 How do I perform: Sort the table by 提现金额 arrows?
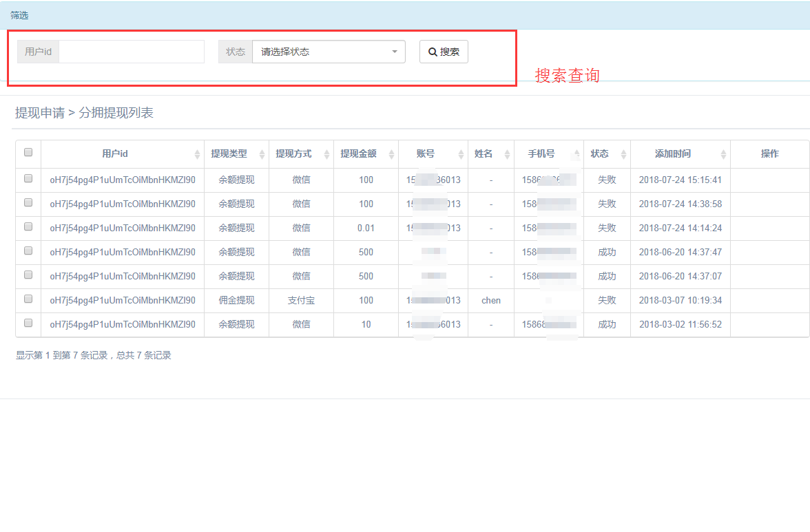[392, 154]
